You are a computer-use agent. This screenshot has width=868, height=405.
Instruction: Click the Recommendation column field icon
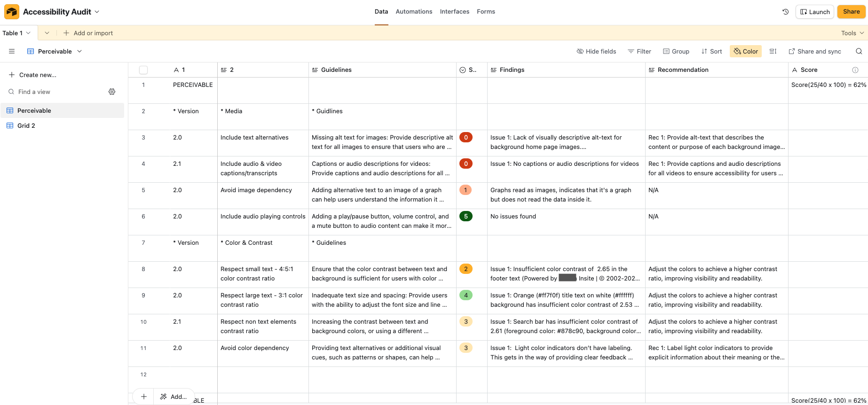[652, 70]
